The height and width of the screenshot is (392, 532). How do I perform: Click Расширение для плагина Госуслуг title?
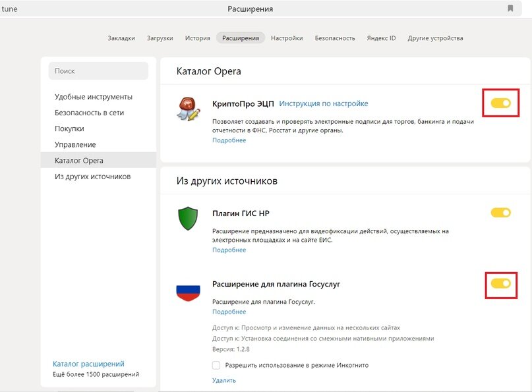point(276,284)
